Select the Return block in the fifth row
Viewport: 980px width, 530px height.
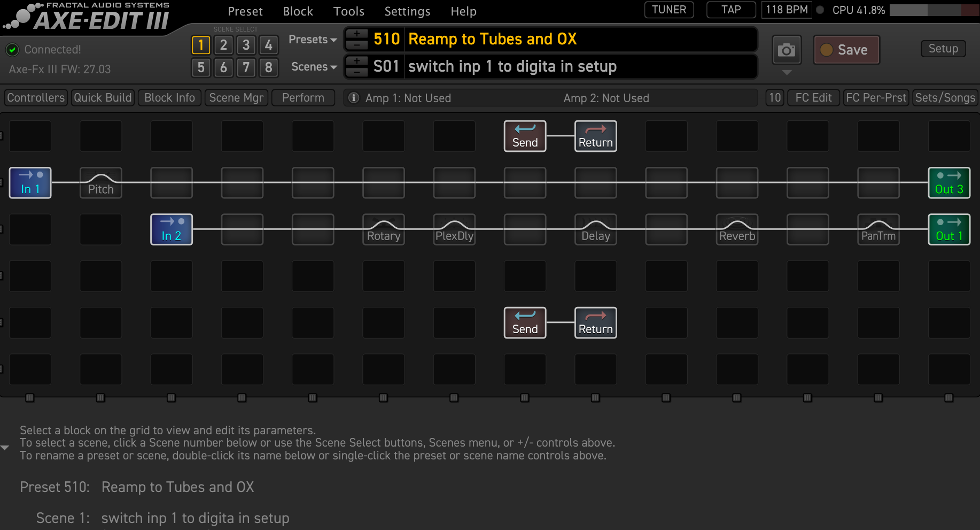596,323
